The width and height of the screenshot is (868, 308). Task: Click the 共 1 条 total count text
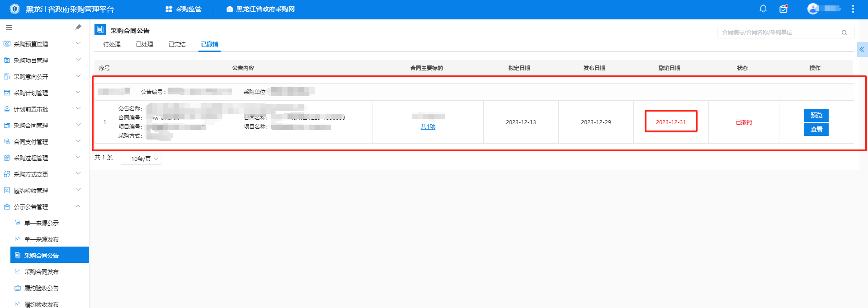tap(104, 157)
